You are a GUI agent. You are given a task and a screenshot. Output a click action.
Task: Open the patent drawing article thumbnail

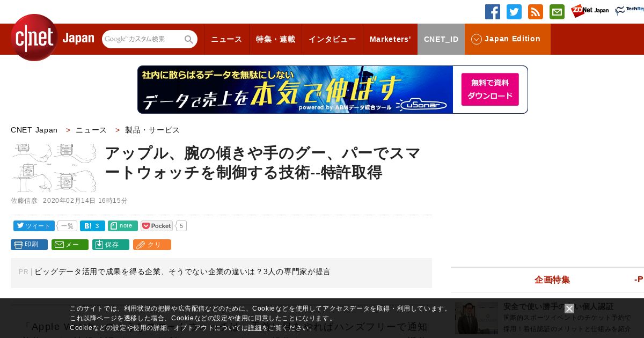point(54,167)
